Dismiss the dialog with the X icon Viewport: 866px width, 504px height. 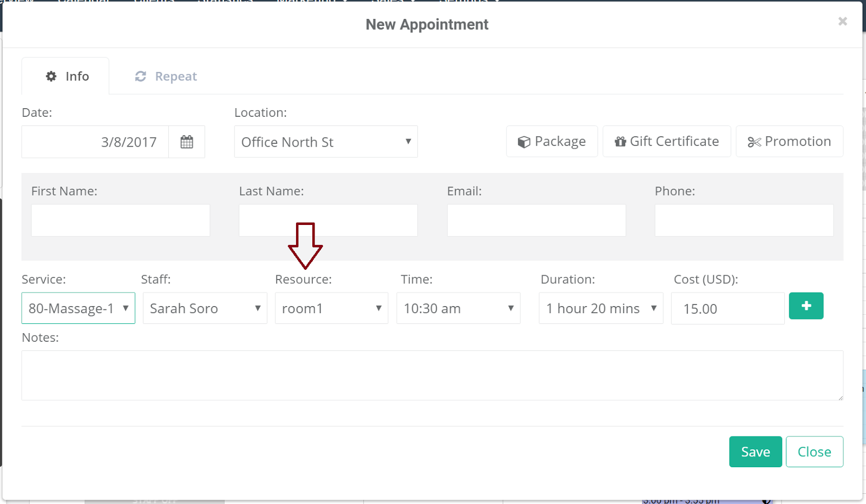point(842,21)
